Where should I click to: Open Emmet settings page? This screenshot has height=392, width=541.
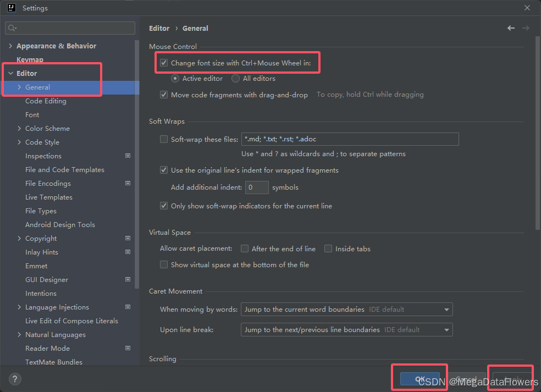[x=36, y=266]
